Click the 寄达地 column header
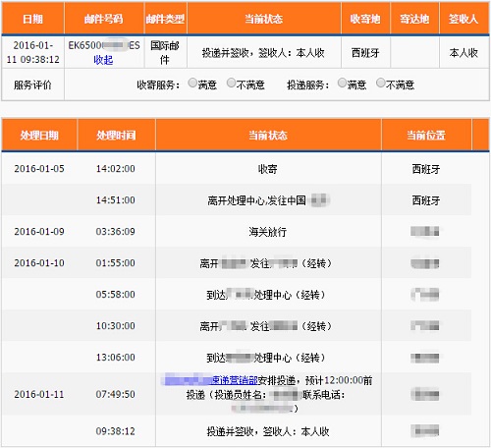The width and height of the screenshot is (491, 448). (x=414, y=19)
